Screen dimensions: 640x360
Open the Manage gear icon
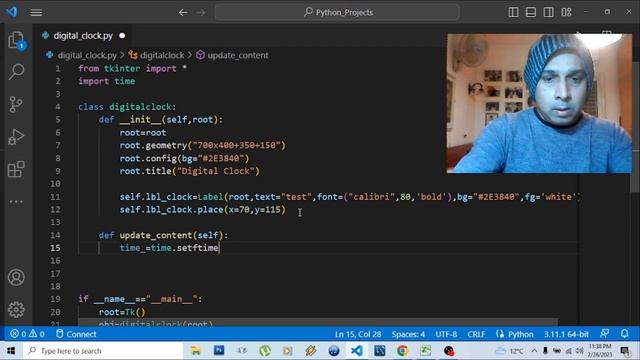coord(16,309)
